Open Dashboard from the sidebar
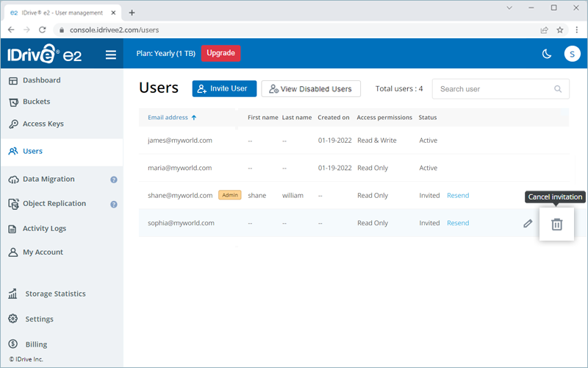588x368 pixels. click(x=41, y=80)
